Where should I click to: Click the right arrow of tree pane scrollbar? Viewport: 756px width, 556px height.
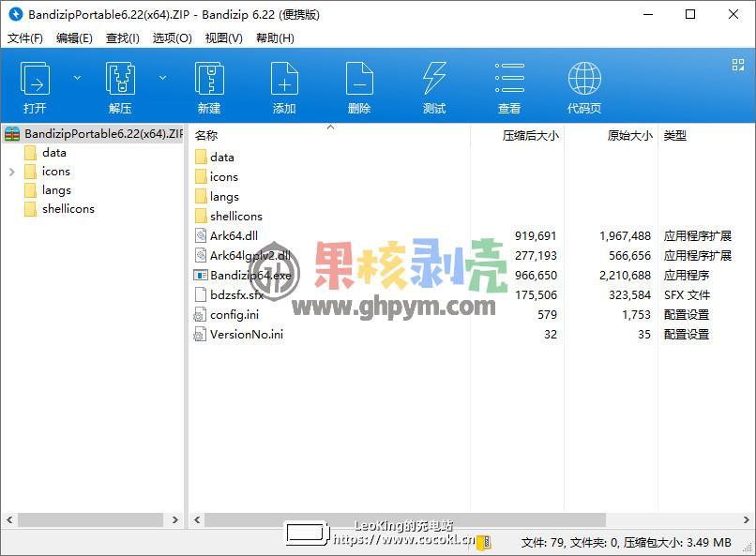click(x=175, y=519)
